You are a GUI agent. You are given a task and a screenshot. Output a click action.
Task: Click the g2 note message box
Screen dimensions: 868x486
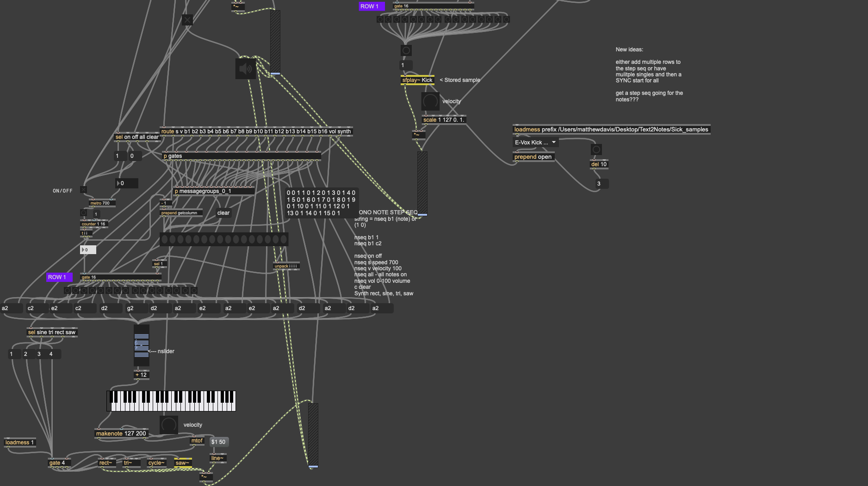[x=136, y=308]
